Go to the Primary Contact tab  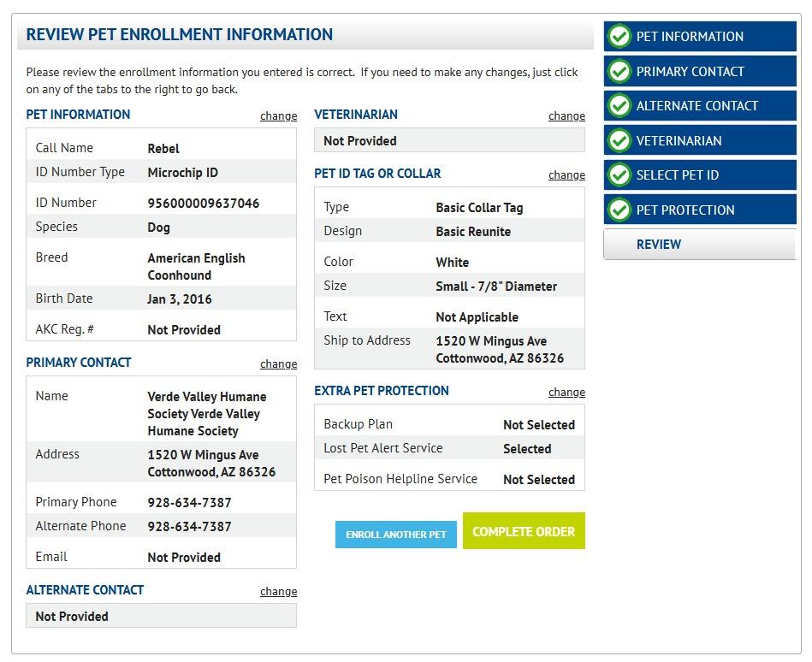pos(690,72)
